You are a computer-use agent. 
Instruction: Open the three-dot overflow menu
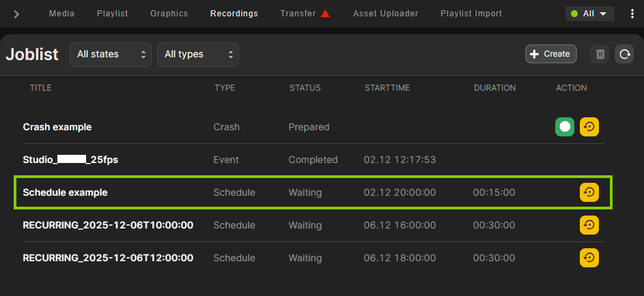point(632,14)
